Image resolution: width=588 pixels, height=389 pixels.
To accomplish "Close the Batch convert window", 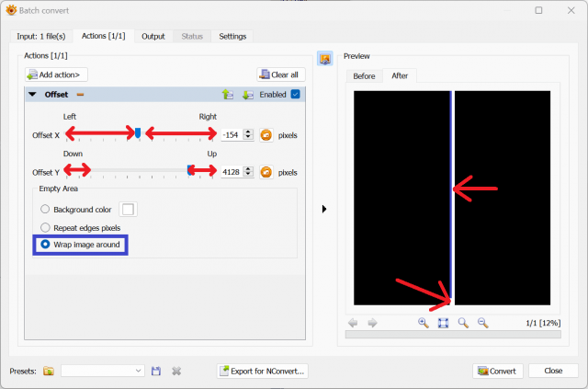I will [571, 10].
